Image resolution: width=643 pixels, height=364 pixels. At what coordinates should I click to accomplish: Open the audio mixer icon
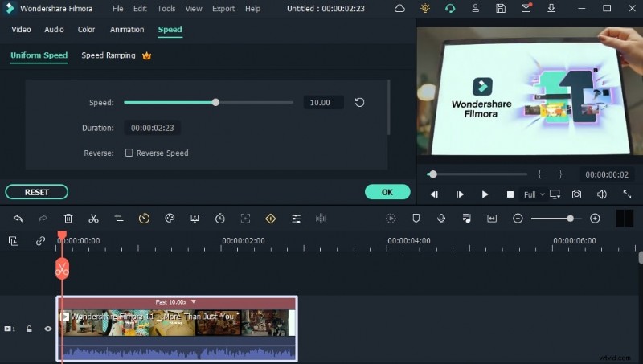click(x=467, y=219)
